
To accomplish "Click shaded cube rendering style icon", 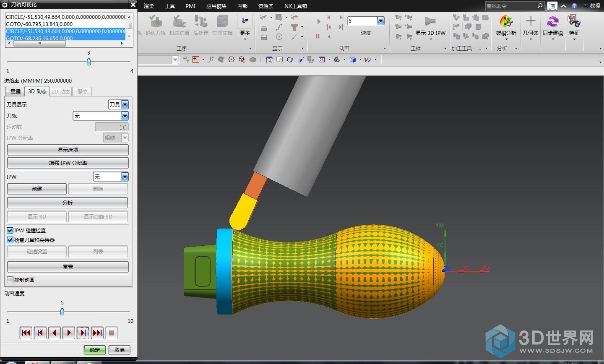I will tap(353, 60).
